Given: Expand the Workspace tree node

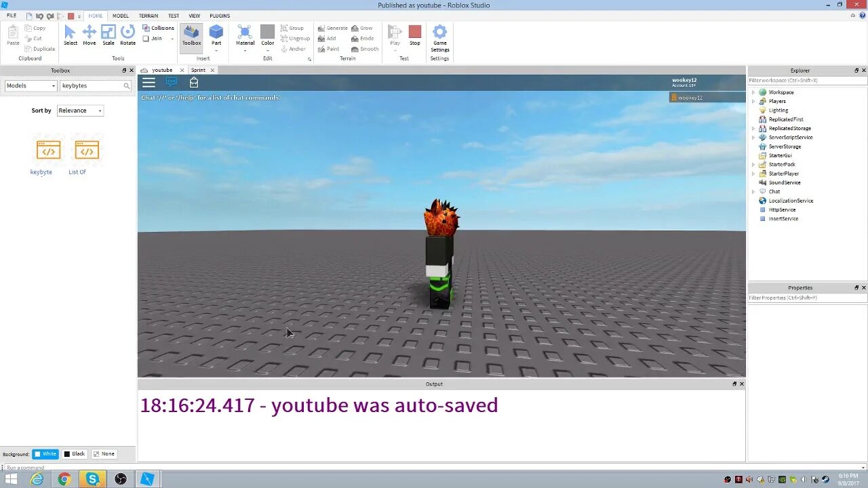Looking at the screenshot, I should pos(753,92).
